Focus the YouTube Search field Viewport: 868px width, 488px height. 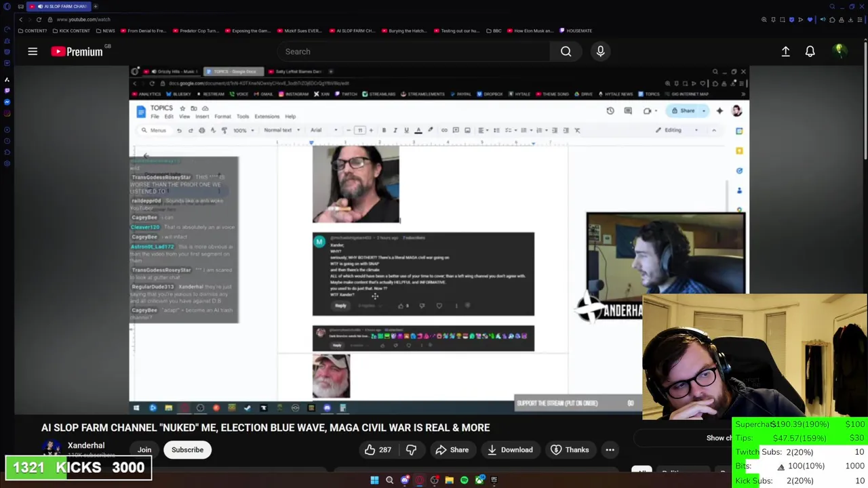point(414,52)
